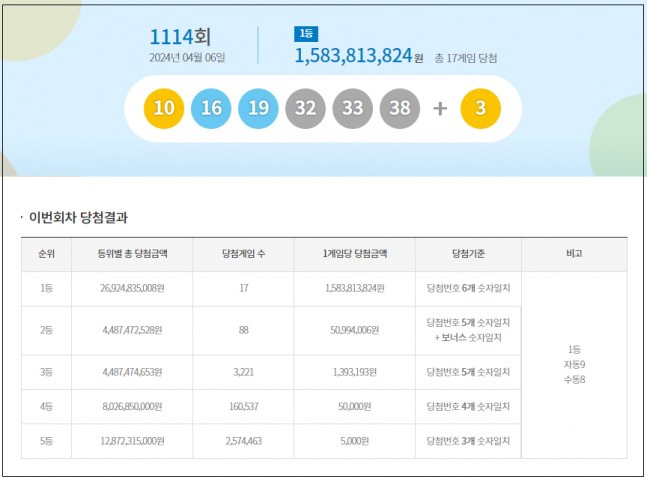Click the per-game prize 5,000원
Viewport: 647px width, 482px height.
355,441
